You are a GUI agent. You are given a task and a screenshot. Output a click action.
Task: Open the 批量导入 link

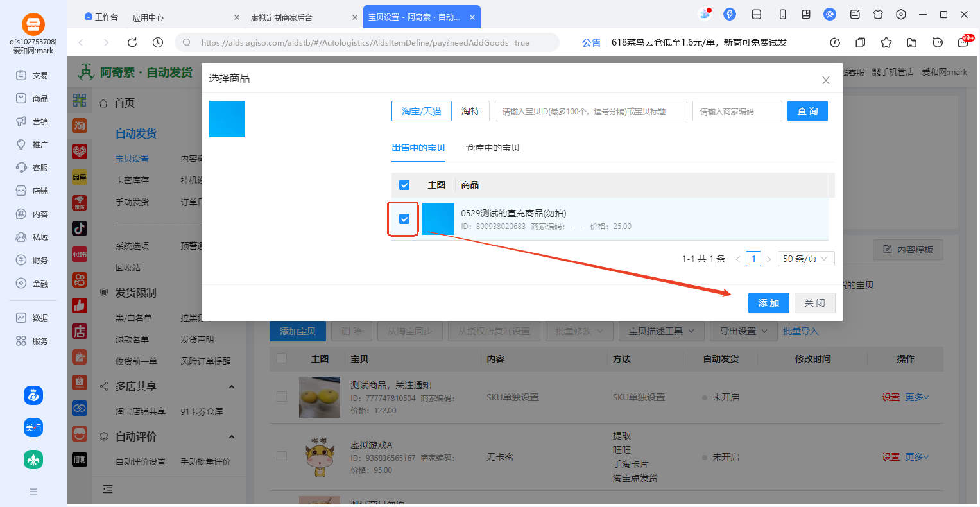pyautogui.click(x=801, y=331)
